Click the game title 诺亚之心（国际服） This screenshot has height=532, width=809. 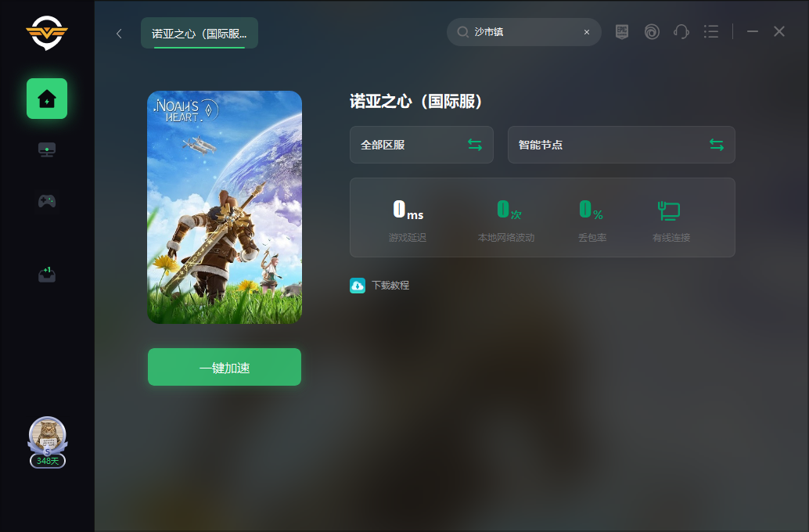pyautogui.click(x=416, y=102)
